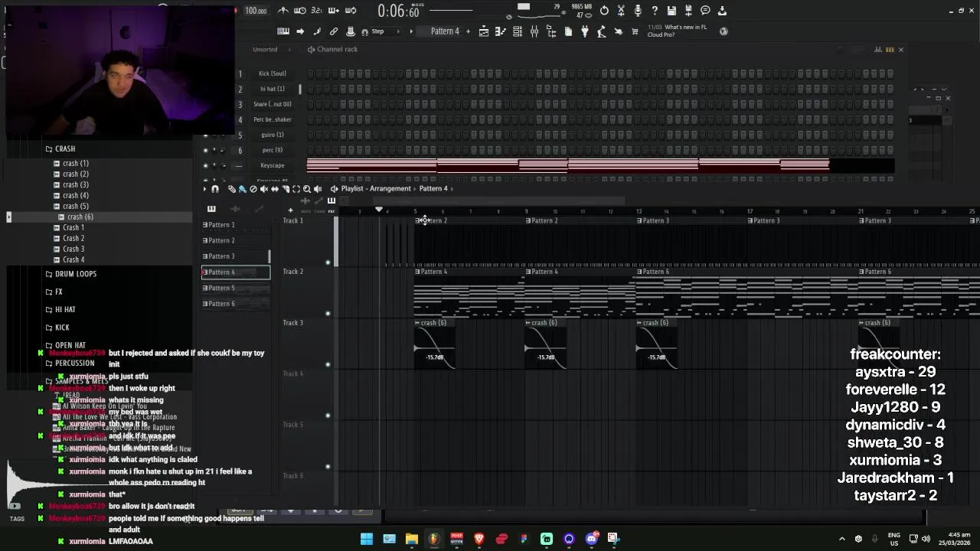Select the playlist mute tool
This screenshot has height=551, width=980.
point(264,189)
